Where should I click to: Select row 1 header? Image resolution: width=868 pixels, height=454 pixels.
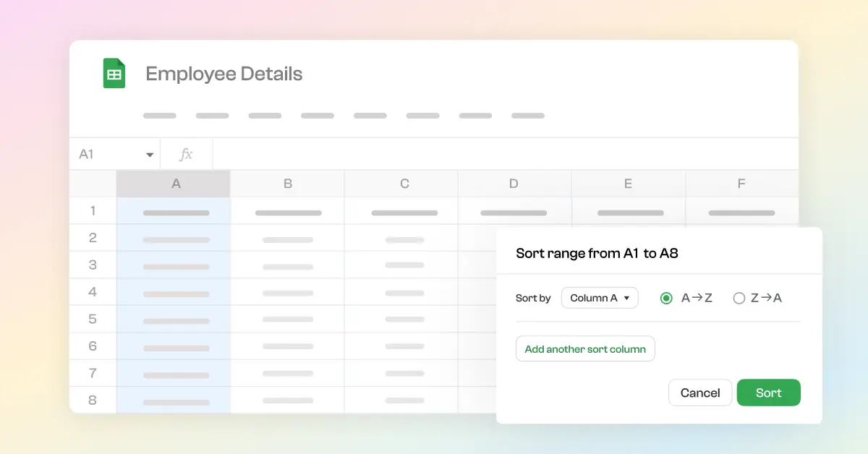tap(93, 212)
